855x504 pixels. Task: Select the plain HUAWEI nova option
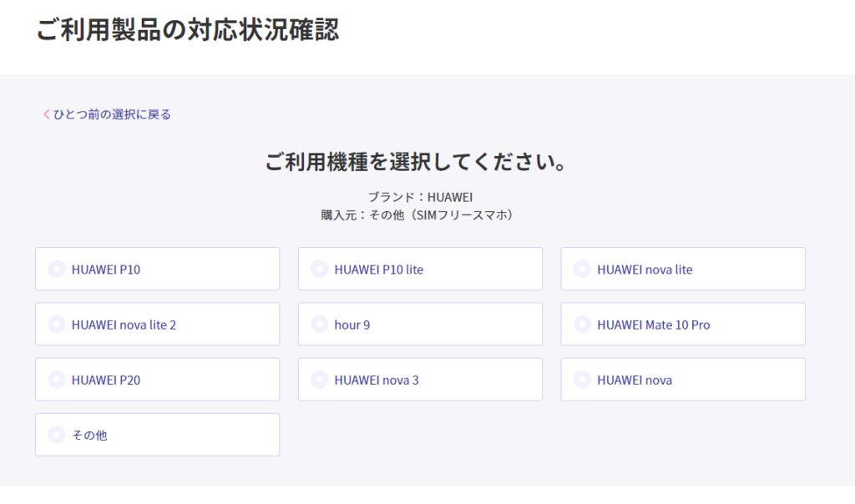pyautogui.click(x=683, y=380)
